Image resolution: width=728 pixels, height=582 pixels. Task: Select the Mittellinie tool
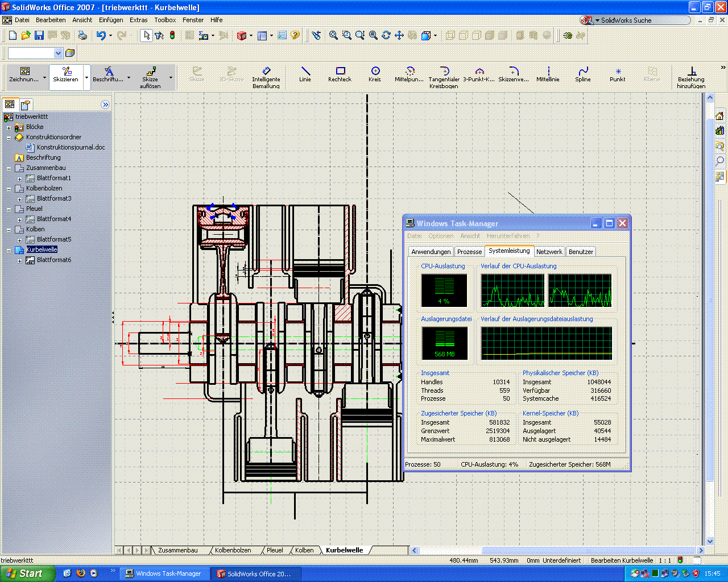click(548, 74)
